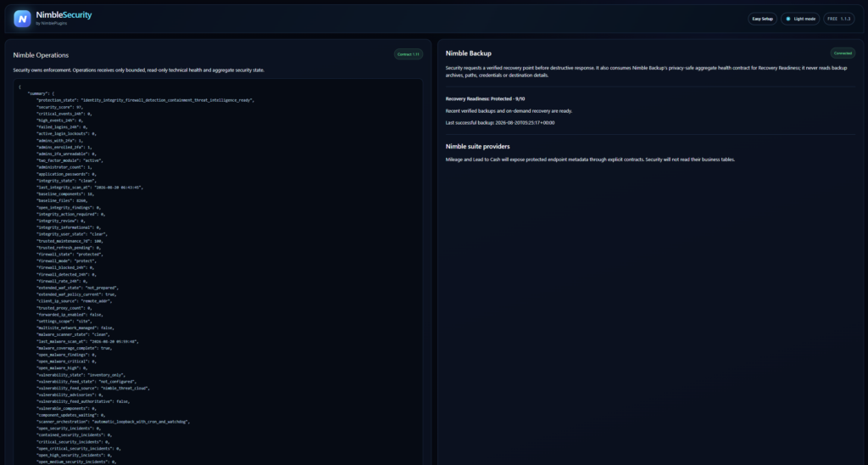The height and width of the screenshot is (465, 868).
Task: Click the "failed_logins_24h" line
Action: coord(62,127)
